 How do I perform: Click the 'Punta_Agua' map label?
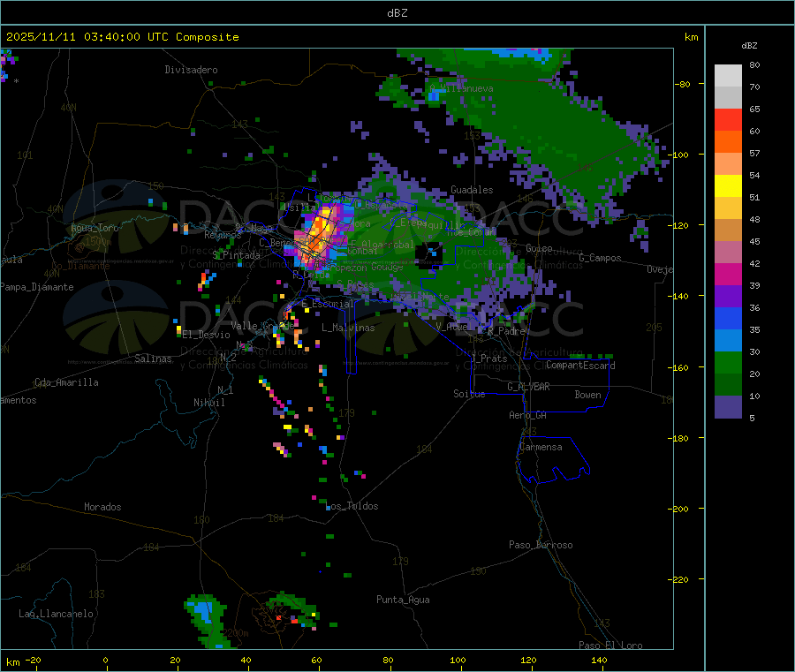(x=403, y=600)
